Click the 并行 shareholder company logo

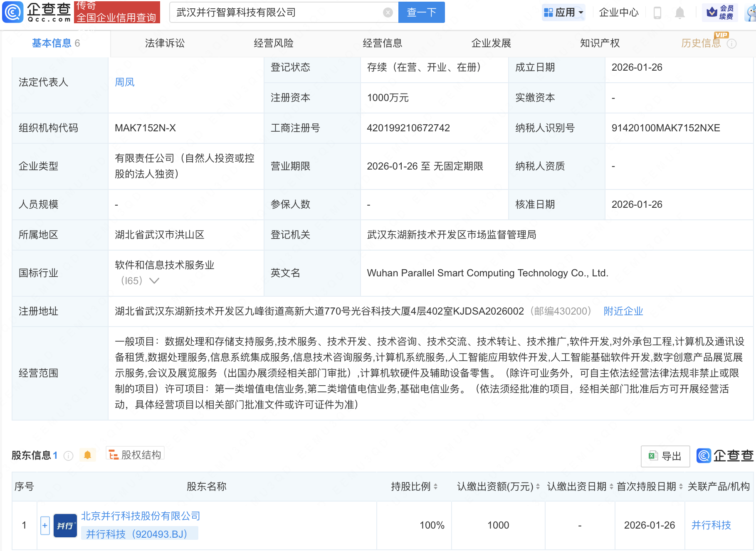(x=65, y=526)
